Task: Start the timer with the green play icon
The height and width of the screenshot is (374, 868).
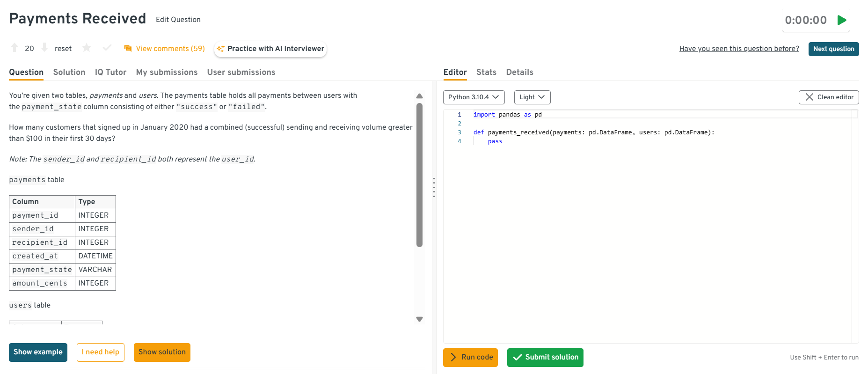Action: pos(842,20)
